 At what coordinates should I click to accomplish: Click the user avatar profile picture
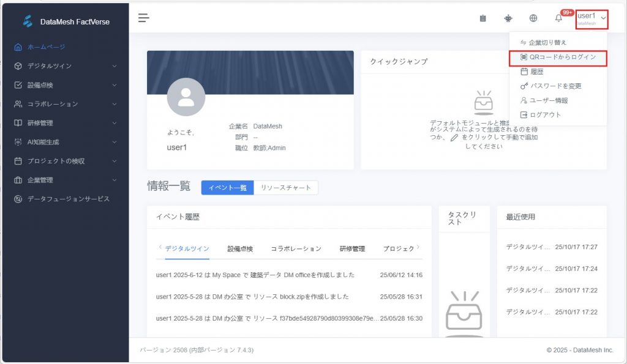186,97
